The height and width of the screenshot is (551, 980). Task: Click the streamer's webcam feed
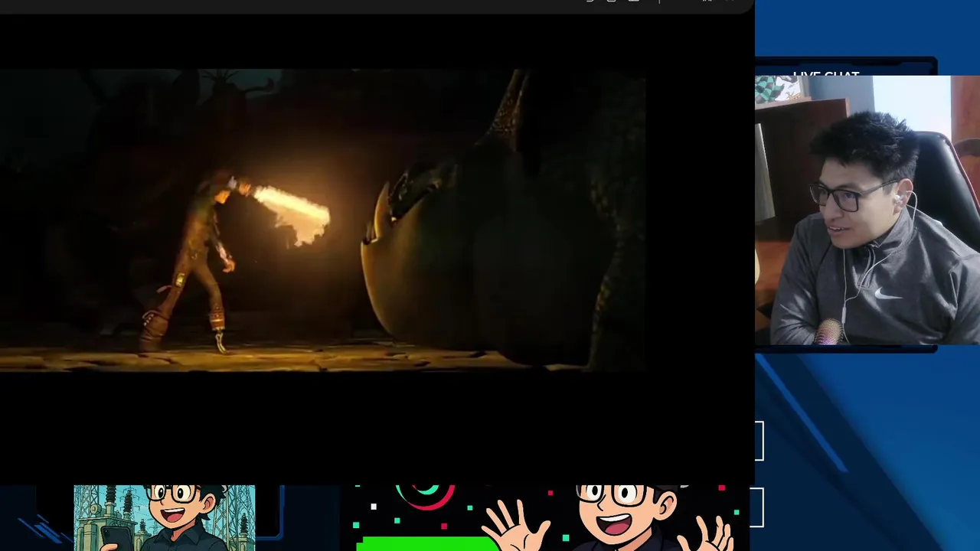click(x=867, y=210)
